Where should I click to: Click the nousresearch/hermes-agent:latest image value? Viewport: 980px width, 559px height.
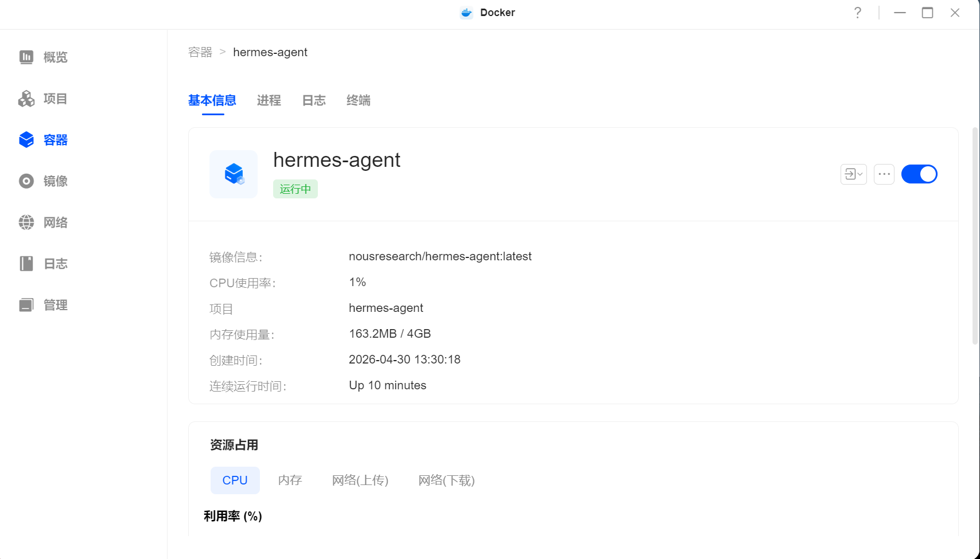(x=440, y=256)
